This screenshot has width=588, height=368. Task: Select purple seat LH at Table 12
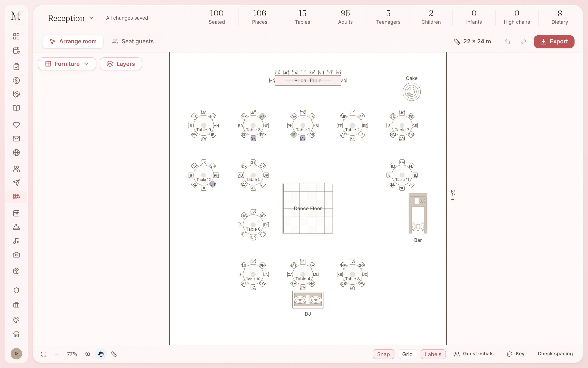pyautogui.click(x=213, y=184)
